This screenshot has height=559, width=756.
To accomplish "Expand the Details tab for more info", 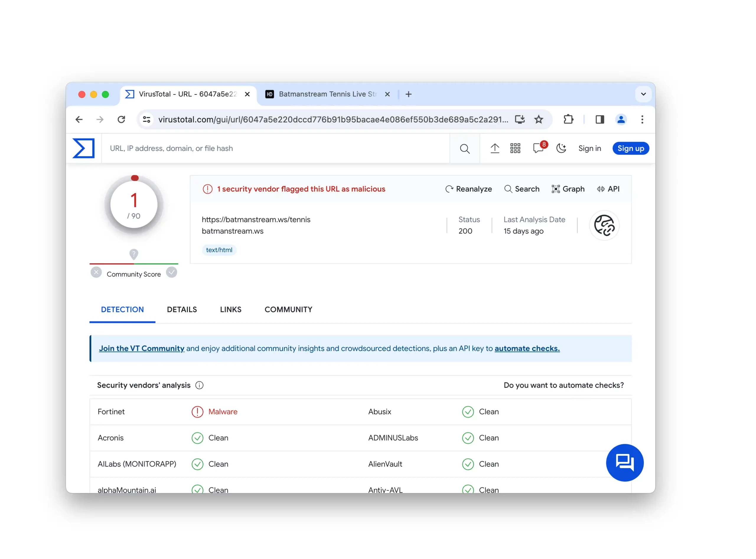I will [x=182, y=309].
